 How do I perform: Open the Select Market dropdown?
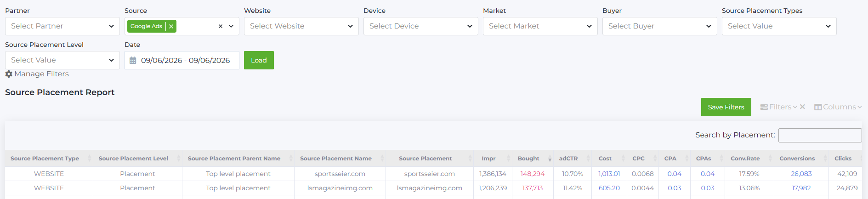(x=540, y=26)
